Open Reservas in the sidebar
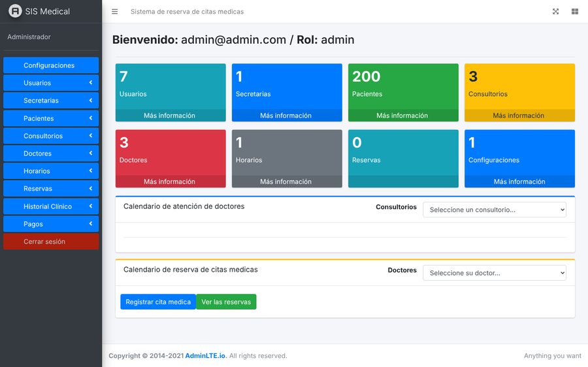Image resolution: width=588 pixels, height=367 pixels. point(51,189)
